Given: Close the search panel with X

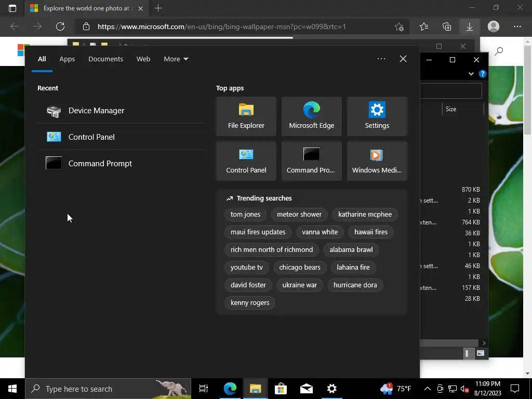Looking at the screenshot, I should [x=403, y=59].
